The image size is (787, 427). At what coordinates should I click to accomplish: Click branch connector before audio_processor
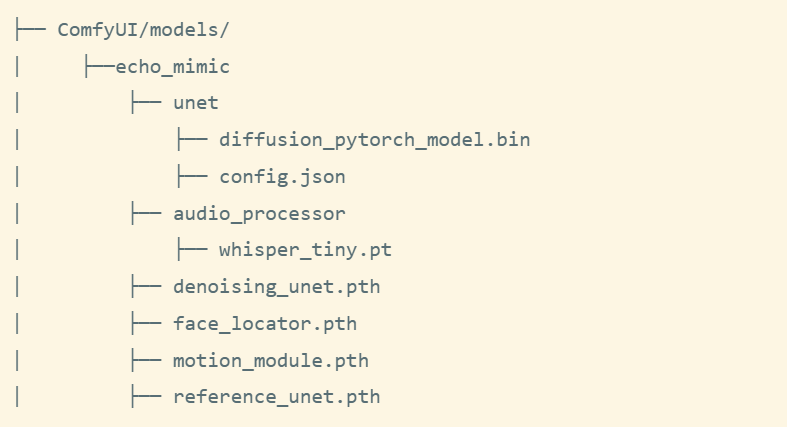point(146,214)
